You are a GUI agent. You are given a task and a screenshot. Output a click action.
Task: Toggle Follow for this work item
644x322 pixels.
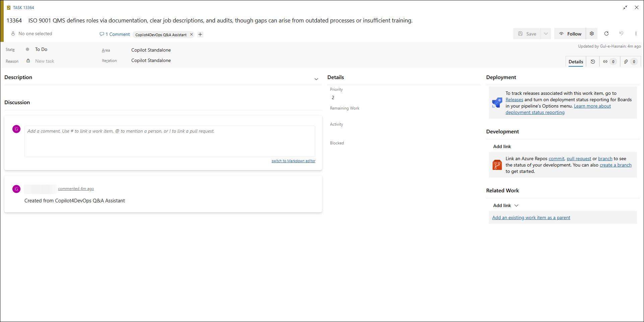(x=570, y=34)
